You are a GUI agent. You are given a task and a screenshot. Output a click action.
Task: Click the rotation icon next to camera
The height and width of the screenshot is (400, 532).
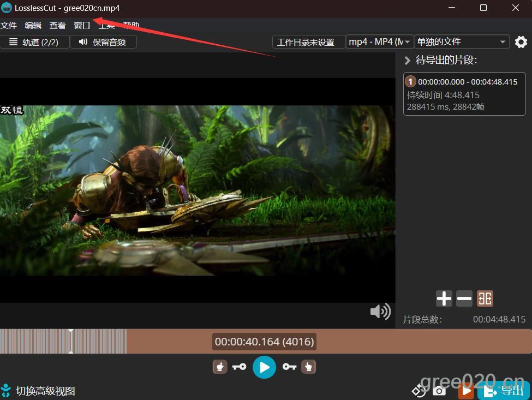click(x=419, y=390)
